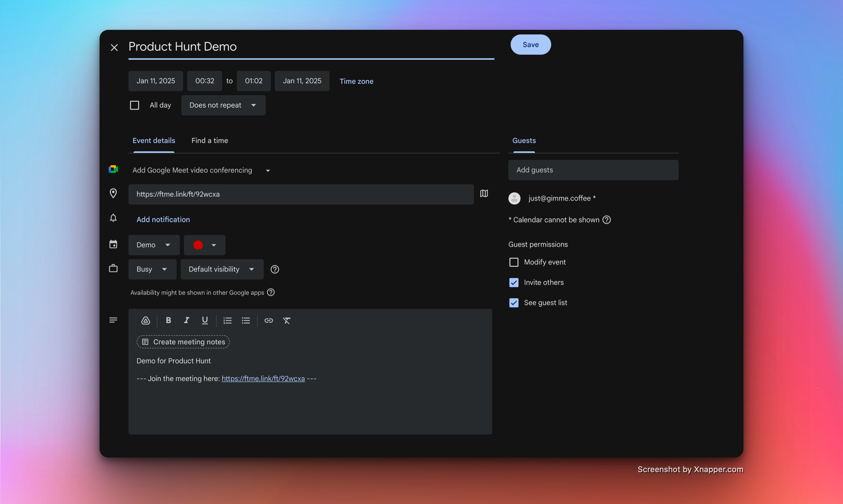Click Create meeting notes chip
Image resolution: width=843 pixels, height=504 pixels.
[x=183, y=342]
